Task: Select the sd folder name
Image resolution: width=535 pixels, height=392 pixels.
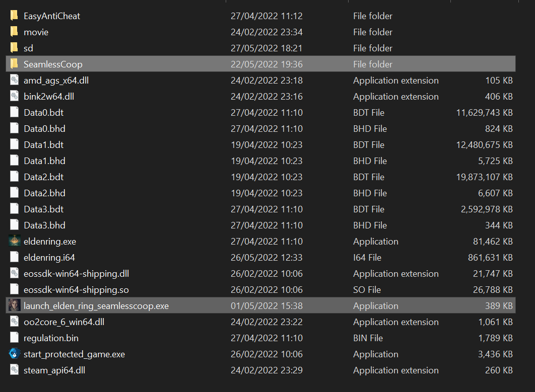Action: 28,48
